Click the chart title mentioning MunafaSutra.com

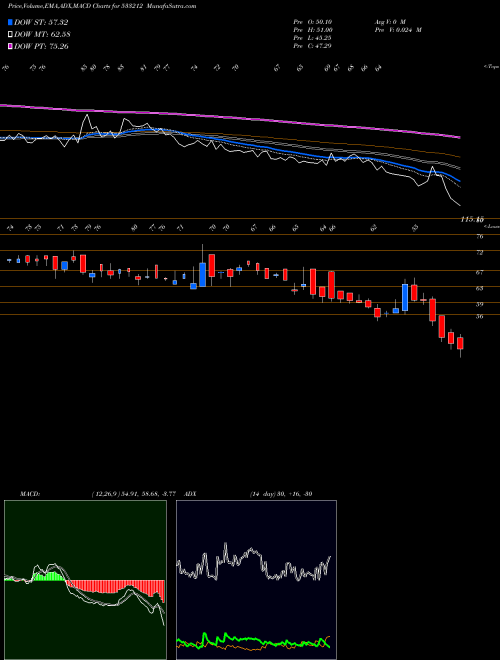(102, 6)
